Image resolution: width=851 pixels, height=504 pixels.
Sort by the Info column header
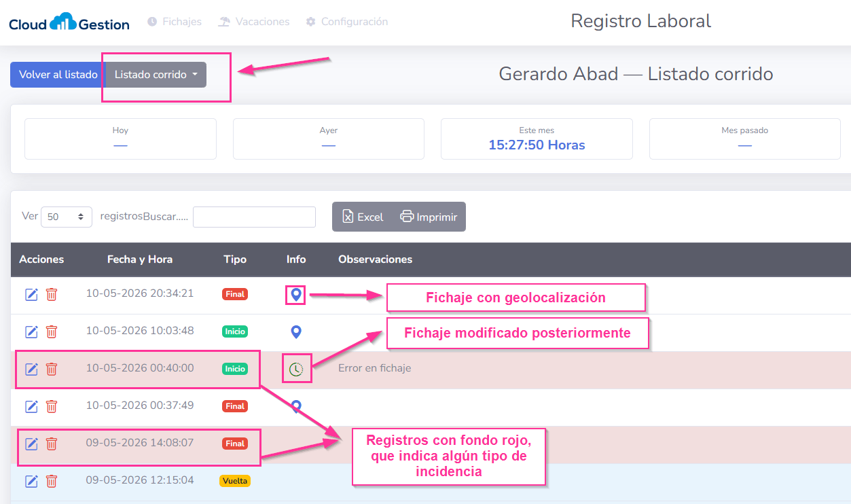(x=296, y=259)
